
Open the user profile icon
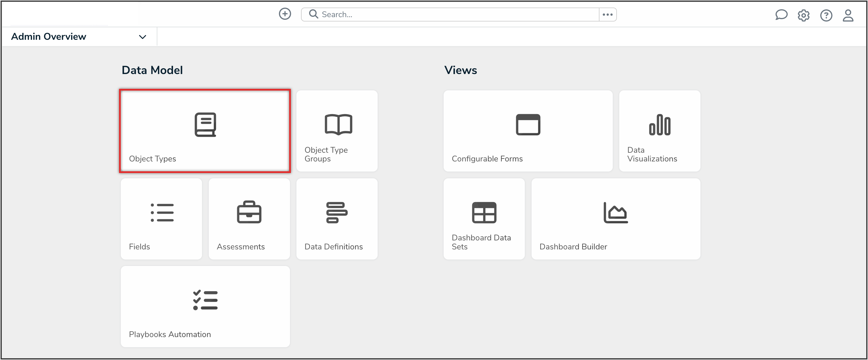848,15
